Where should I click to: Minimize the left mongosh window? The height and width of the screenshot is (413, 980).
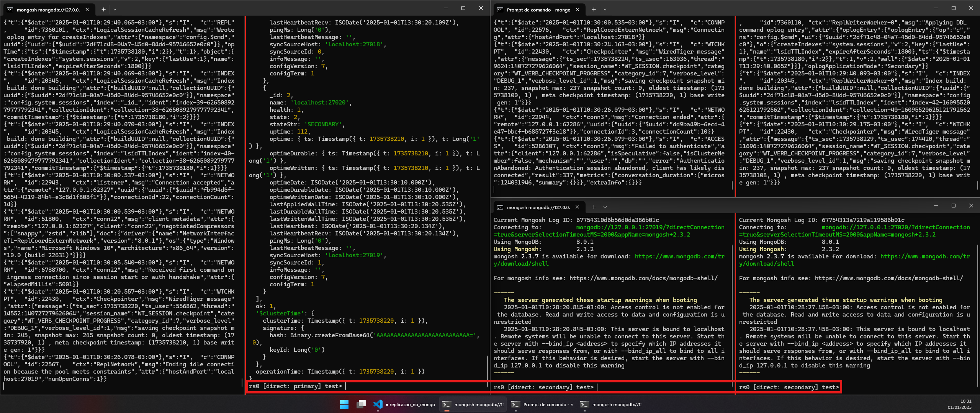pos(446,8)
